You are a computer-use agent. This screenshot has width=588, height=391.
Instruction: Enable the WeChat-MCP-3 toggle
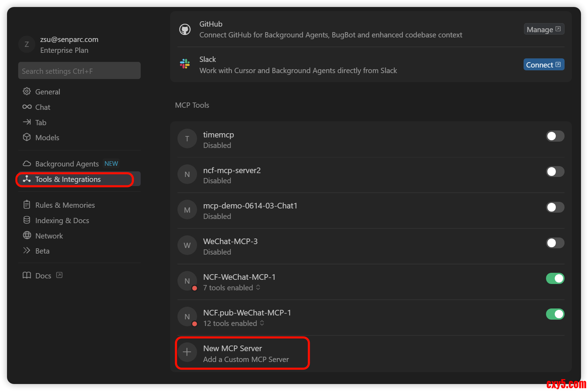[555, 243]
